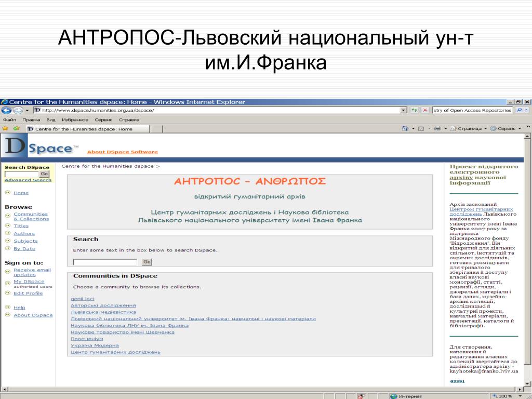Open the Правка menu
The height and width of the screenshot is (399, 532).
click(31, 120)
